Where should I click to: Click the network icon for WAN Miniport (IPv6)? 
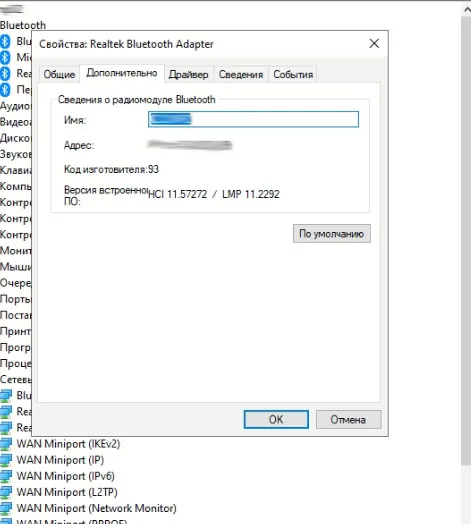pyautogui.click(x=6, y=476)
